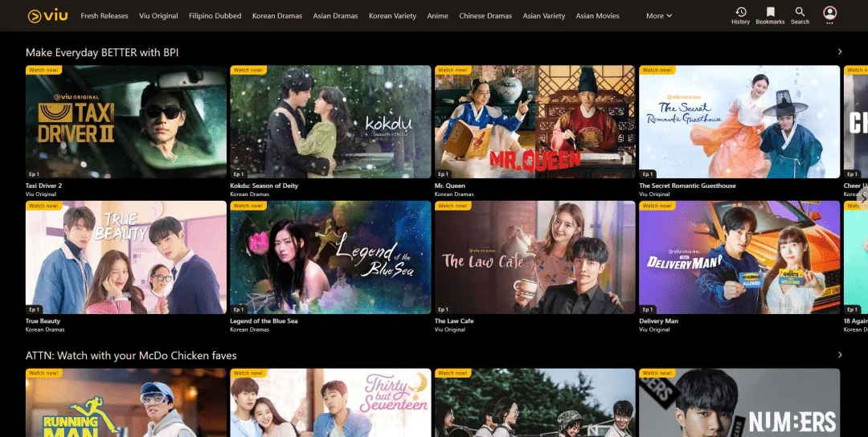Click Watch now badge on Taxi Driver II
Image resolution: width=868 pixels, height=437 pixels.
(x=43, y=70)
